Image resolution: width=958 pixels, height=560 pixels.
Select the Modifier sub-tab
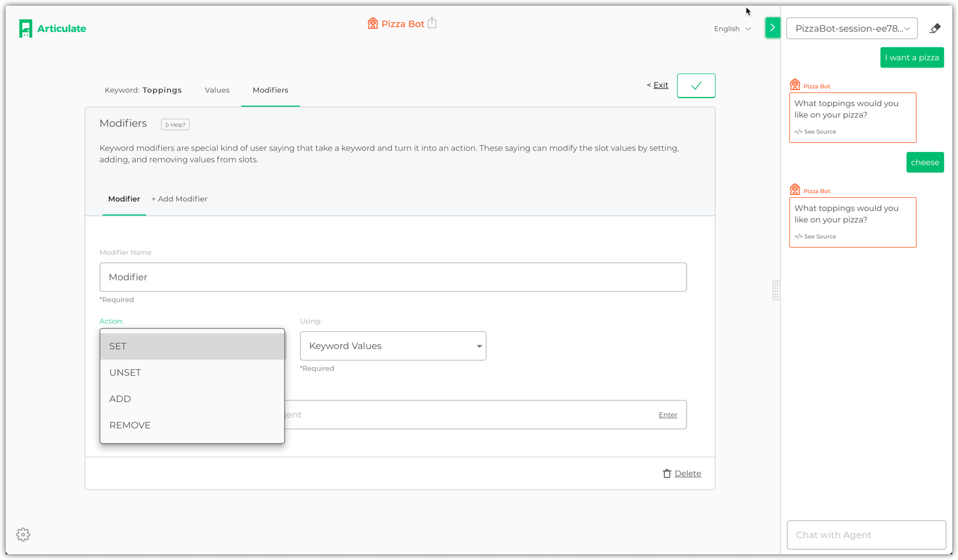(124, 199)
